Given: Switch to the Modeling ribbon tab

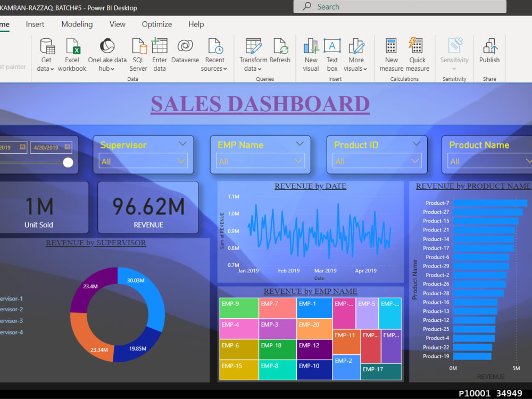Looking at the screenshot, I should (77, 24).
